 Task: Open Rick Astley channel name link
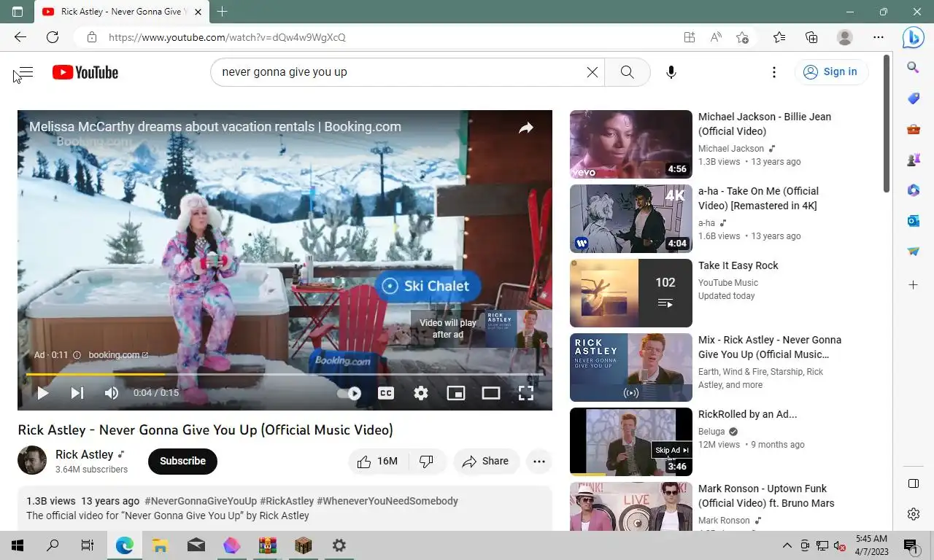pyautogui.click(x=85, y=454)
